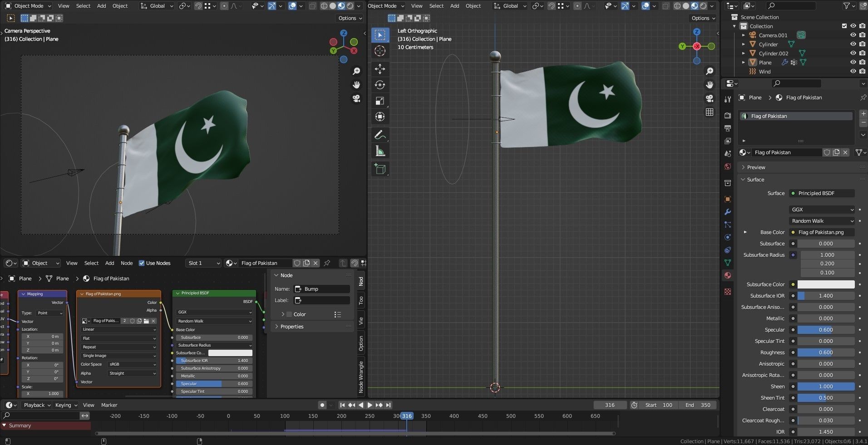Click the Options button in the right viewport
The width and height of the screenshot is (868, 445).
pos(702,18)
